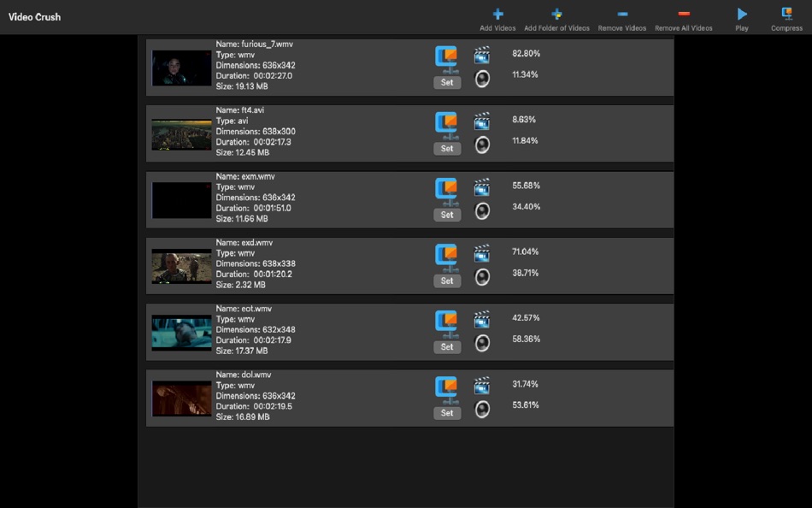Click video clapperboard icon for furious_7.wmv
The height and width of the screenshot is (508, 812).
coord(481,55)
